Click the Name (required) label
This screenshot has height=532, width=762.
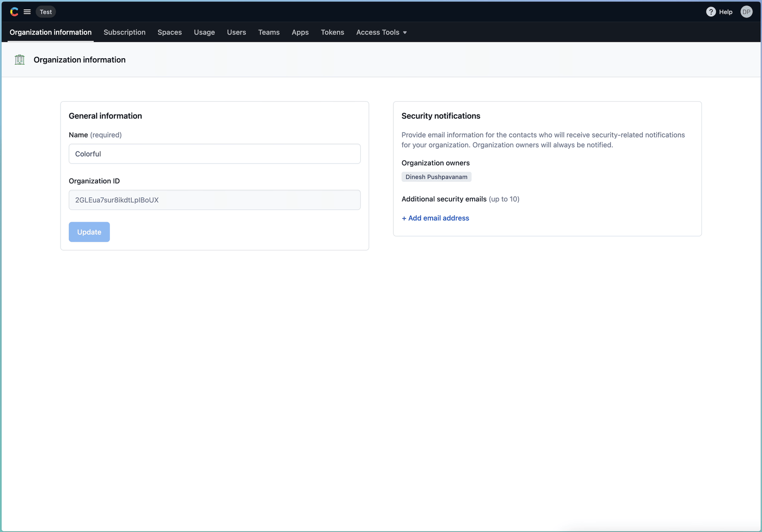95,135
